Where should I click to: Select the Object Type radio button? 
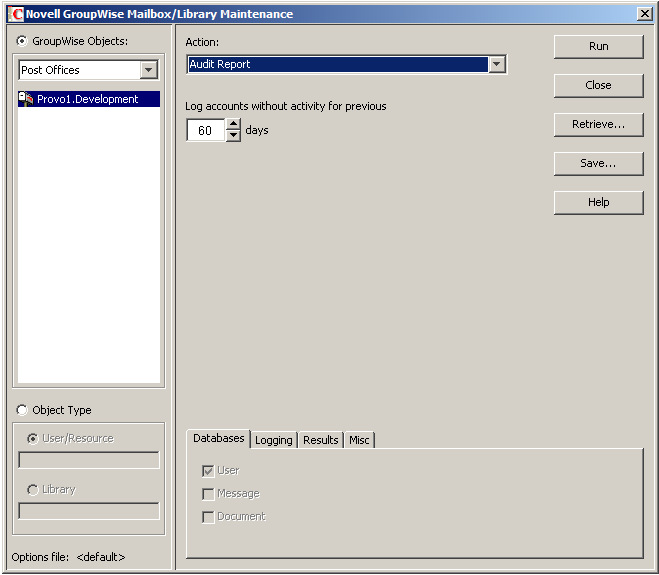point(22,410)
